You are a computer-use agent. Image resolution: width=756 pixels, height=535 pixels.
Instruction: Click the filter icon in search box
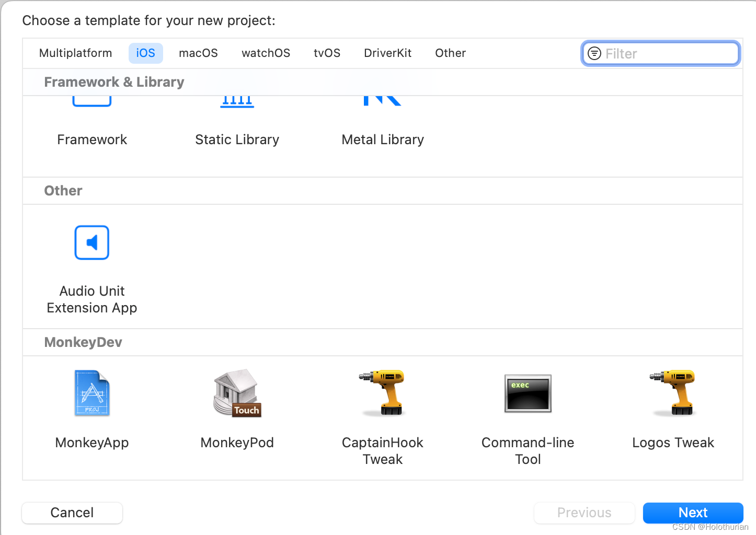[x=594, y=53]
